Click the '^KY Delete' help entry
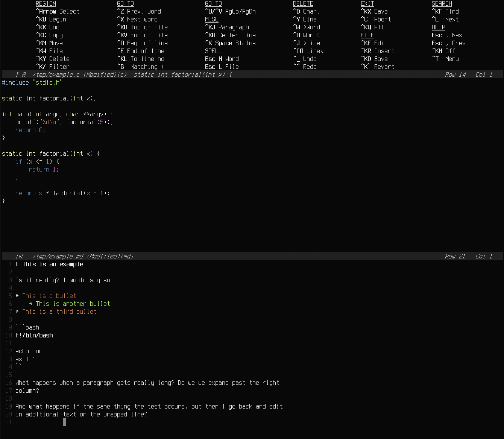Image resolution: width=504 pixels, height=439 pixels. (53, 59)
